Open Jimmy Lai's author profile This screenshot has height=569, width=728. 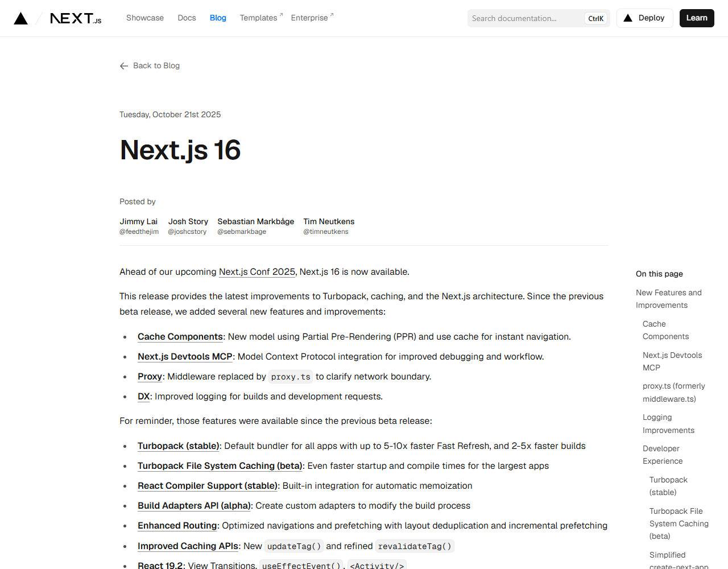[139, 226]
